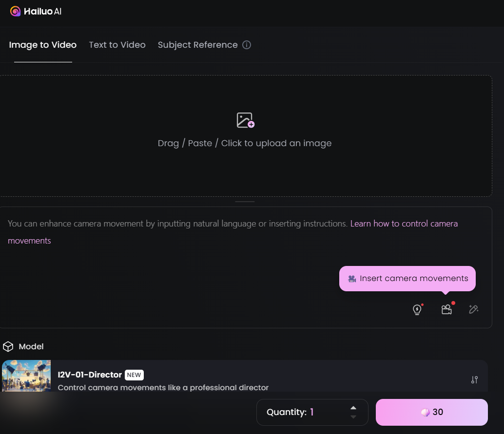
Task: Switch to the Image to Video tab
Action: coord(43,45)
